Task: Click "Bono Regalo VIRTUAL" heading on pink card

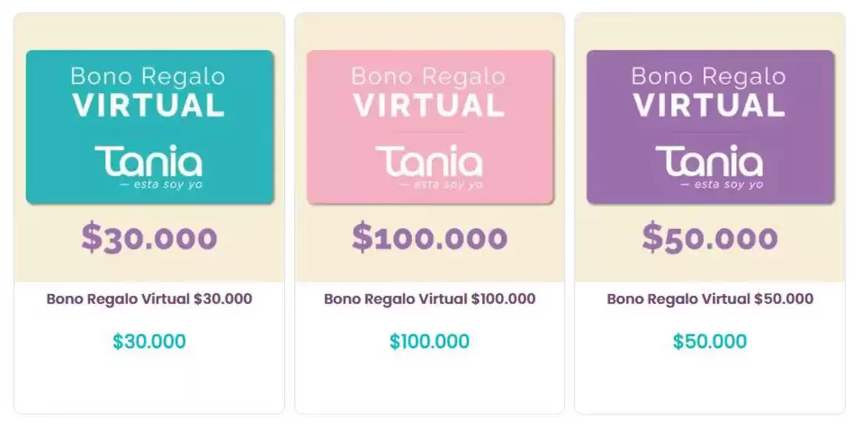Action: pyautogui.click(x=429, y=91)
